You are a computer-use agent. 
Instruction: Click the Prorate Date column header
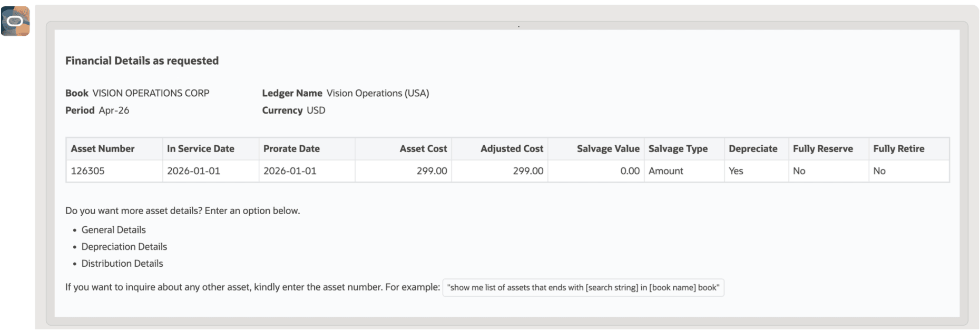click(307, 149)
